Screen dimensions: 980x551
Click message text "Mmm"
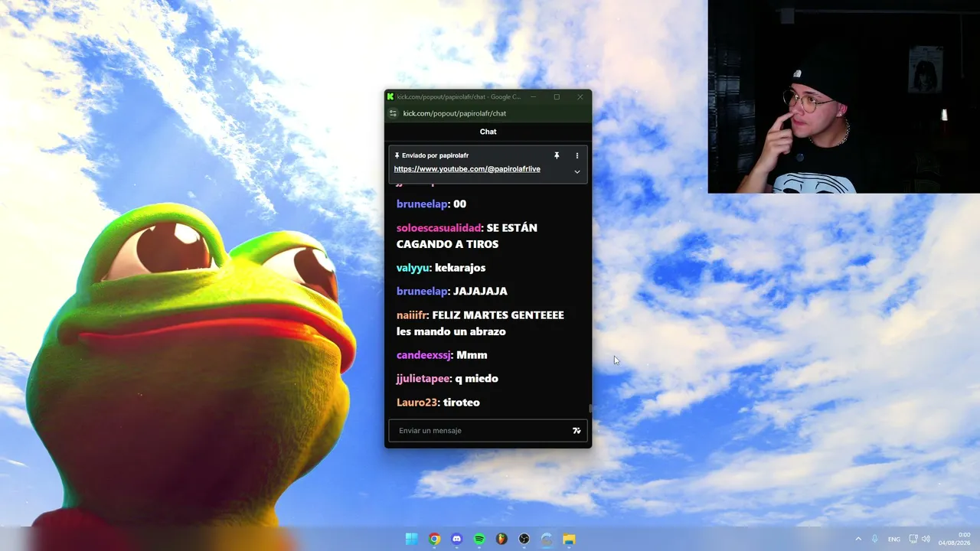pyautogui.click(x=472, y=355)
